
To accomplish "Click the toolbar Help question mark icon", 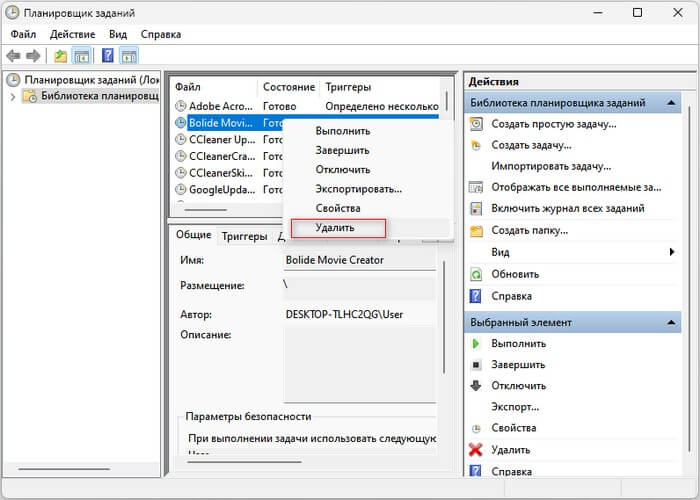I will 107,56.
